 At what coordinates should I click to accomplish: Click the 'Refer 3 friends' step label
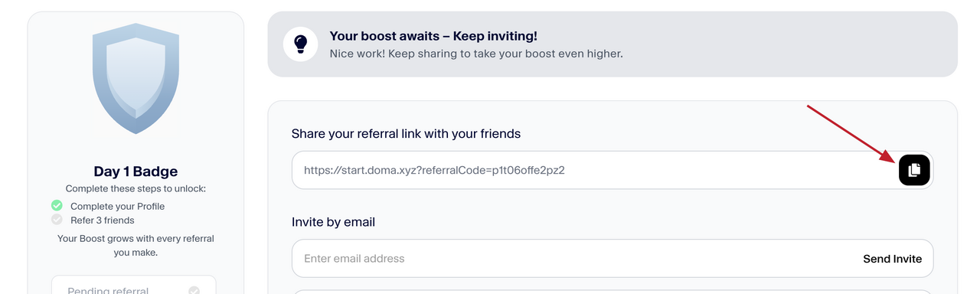click(x=103, y=220)
